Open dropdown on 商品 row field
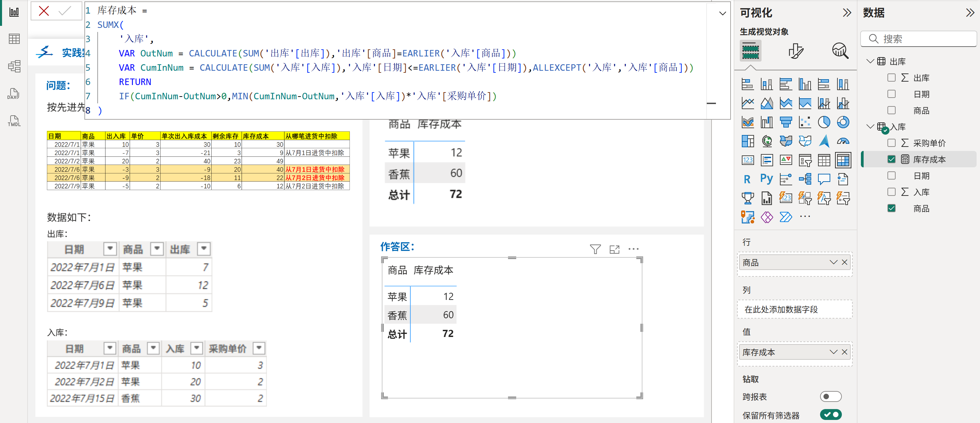This screenshot has width=980, height=423. [x=833, y=262]
